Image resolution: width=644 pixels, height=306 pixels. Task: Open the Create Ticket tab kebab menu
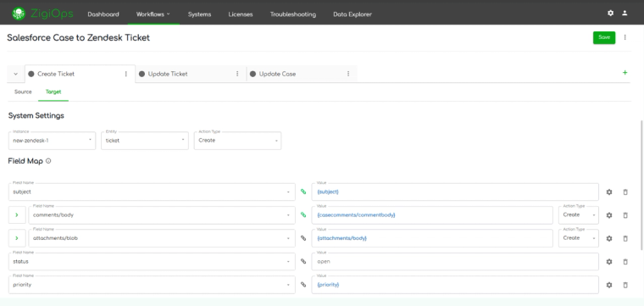point(126,74)
